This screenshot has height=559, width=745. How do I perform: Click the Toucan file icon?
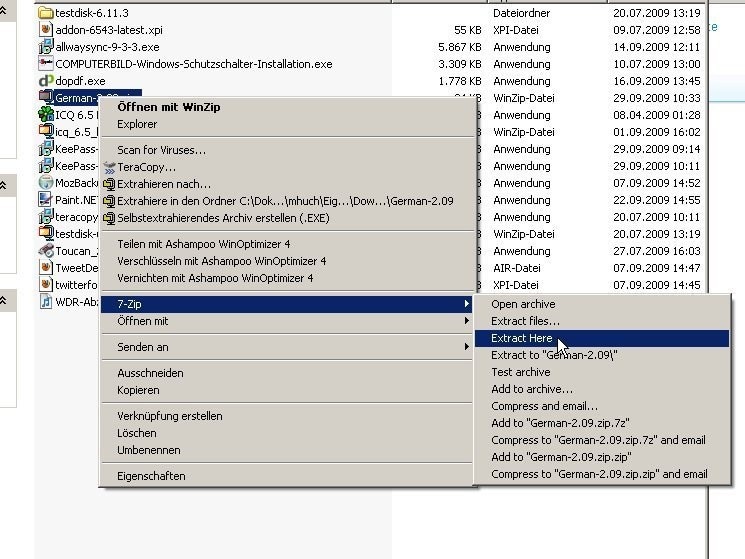[x=46, y=250]
